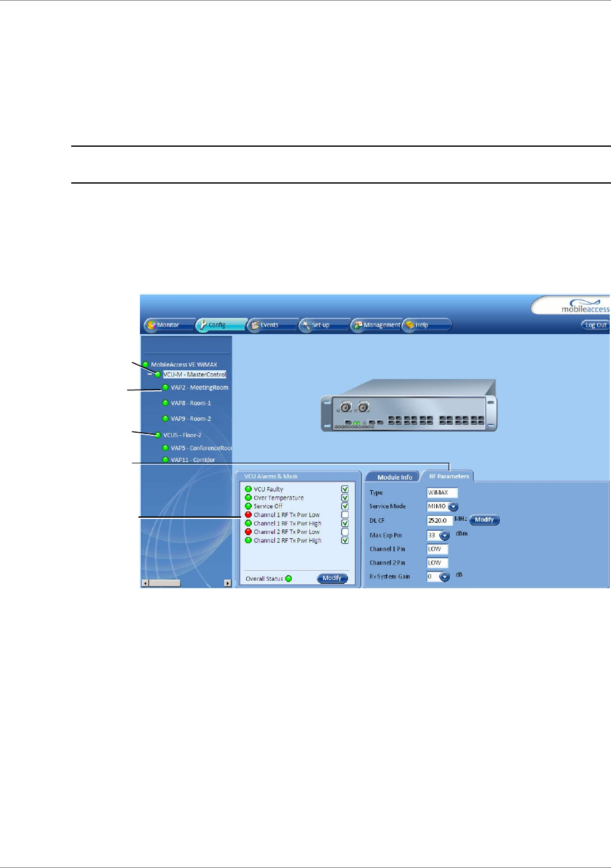The width and height of the screenshot is (611, 868).
Task: Select VAP11 - Corridor in the tree
Action: 192,460
